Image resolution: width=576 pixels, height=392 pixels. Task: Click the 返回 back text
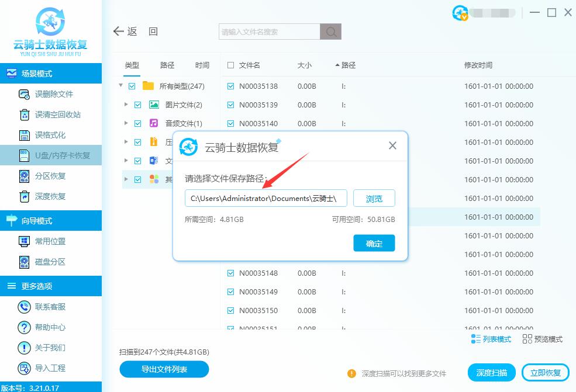point(143,32)
